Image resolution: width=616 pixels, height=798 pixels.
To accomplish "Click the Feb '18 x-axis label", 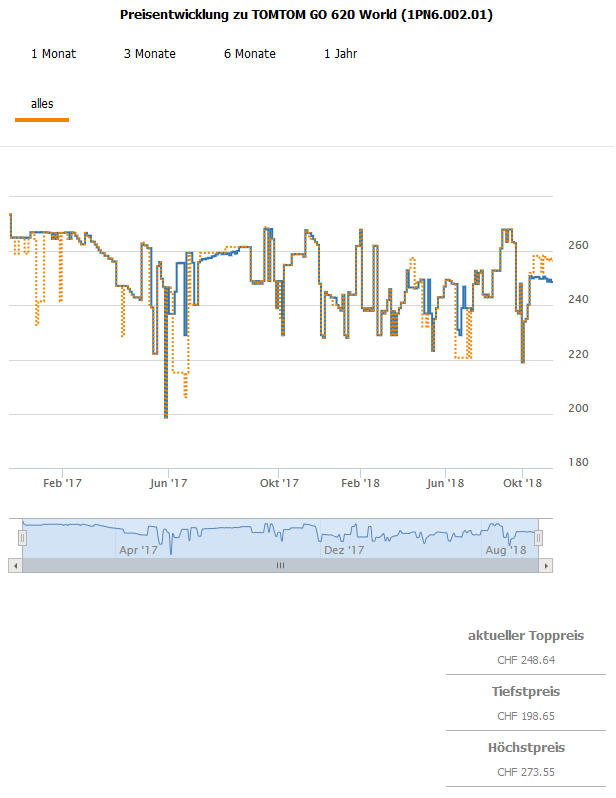I will [x=366, y=483].
